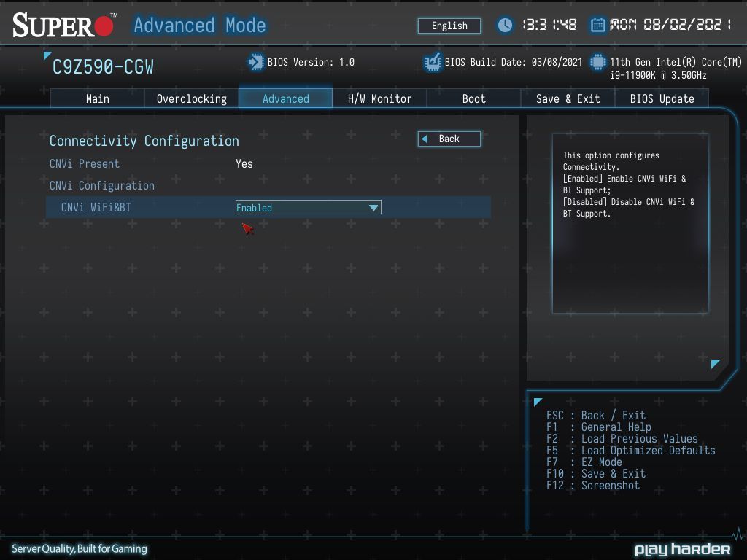Click the blue corner triangle by C9Z590-CGW
The height and width of the screenshot is (560, 747).
point(47,55)
